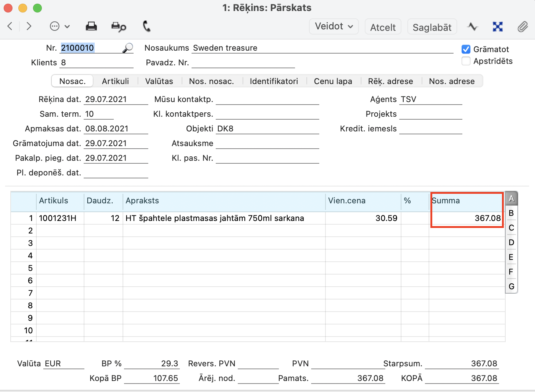Image resolution: width=535 pixels, height=392 pixels.
Task: Open the Valūtas tab
Action: [159, 81]
